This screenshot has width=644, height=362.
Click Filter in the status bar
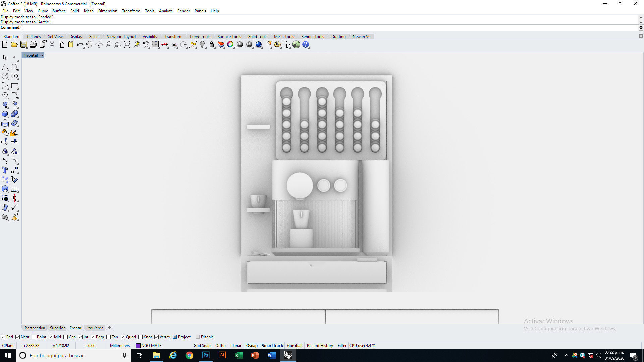pos(342,346)
